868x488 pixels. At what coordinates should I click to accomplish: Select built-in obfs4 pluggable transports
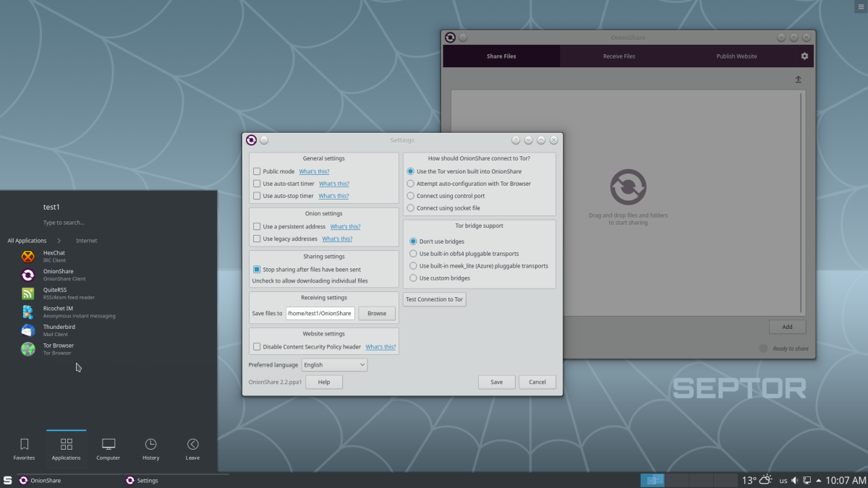[x=413, y=254]
